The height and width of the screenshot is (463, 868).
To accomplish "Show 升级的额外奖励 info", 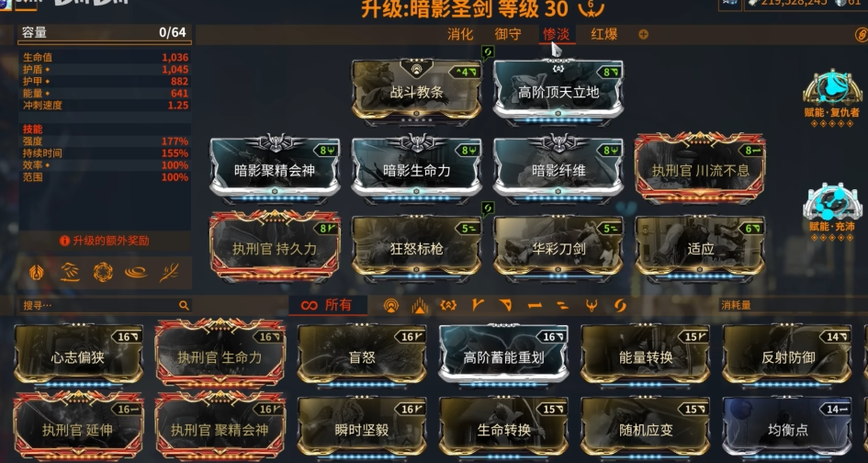I will click(x=105, y=241).
